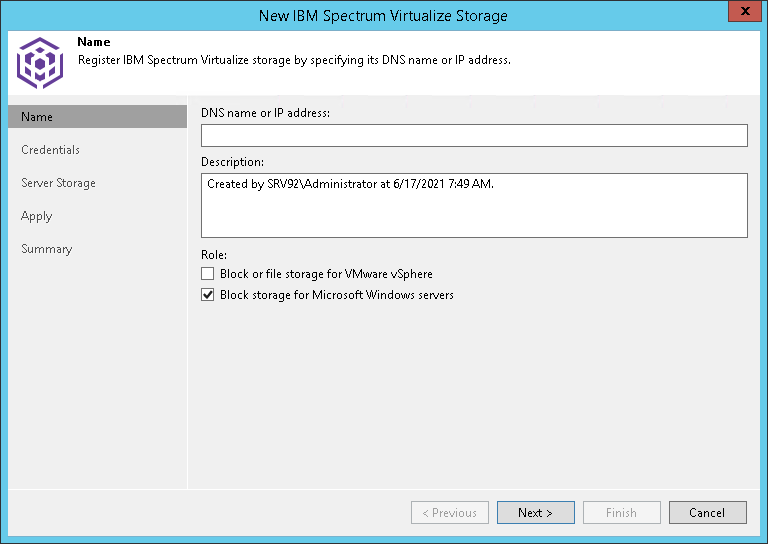
Task: Click the 'DNS name or IP address:' label
Action: [x=265, y=113]
